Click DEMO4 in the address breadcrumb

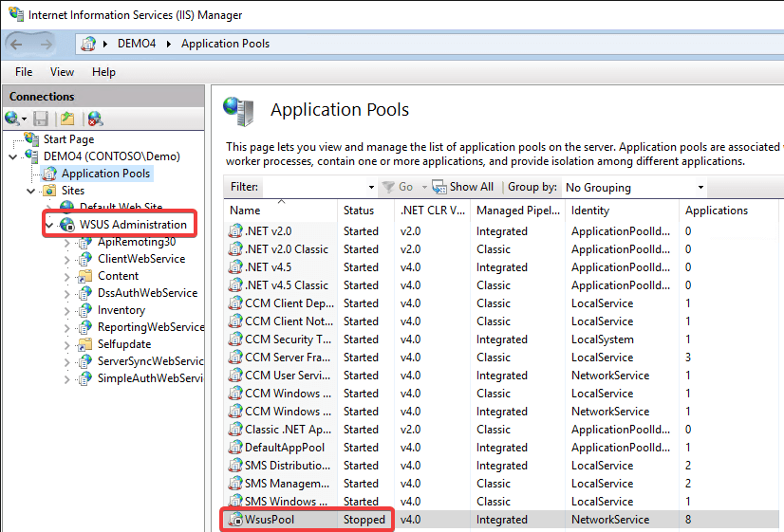pyautogui.click(x=137, y=44)
